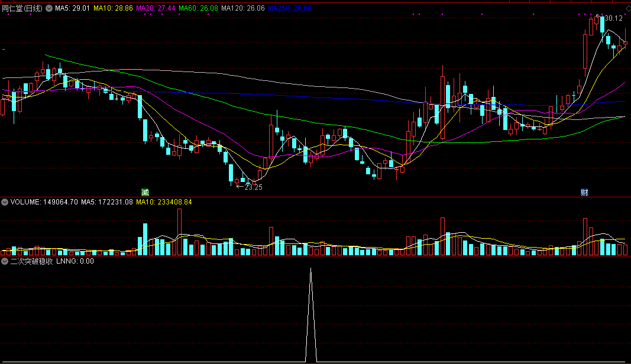Click the 30.12 high price label
The image size is (631, 364).
coord(613,18)
